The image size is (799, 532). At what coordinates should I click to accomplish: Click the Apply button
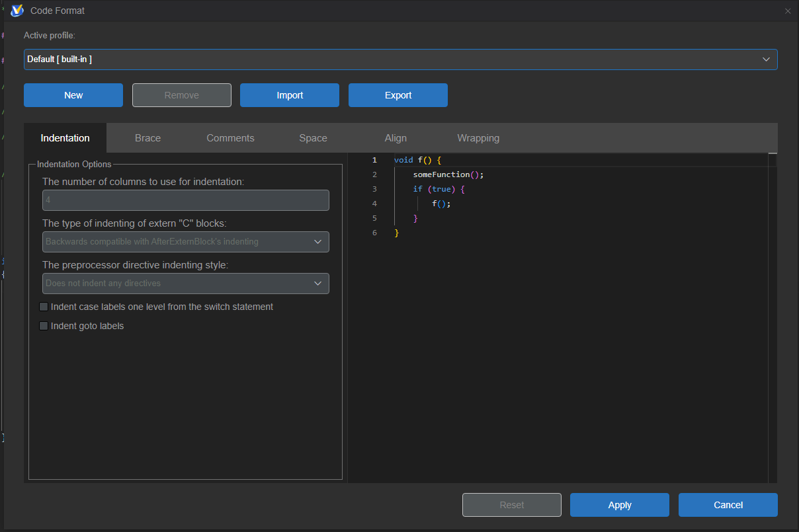pos(620,505)
